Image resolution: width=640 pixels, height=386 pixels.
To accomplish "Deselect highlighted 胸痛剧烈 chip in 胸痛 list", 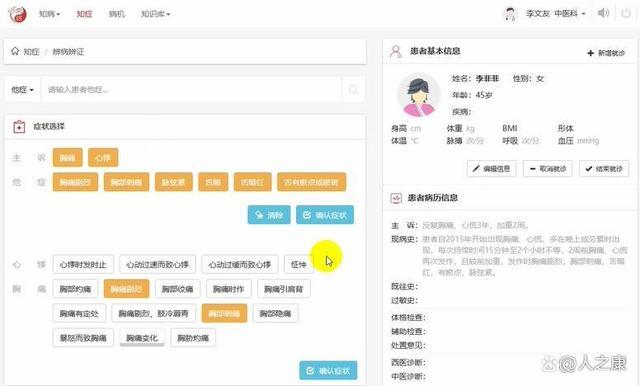I will 126,289.
